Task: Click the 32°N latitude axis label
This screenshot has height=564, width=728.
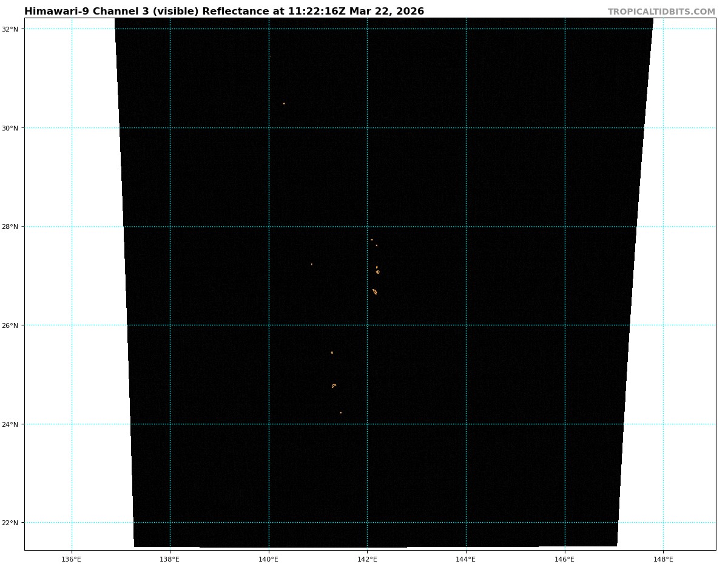Action: tap(12, 29)
